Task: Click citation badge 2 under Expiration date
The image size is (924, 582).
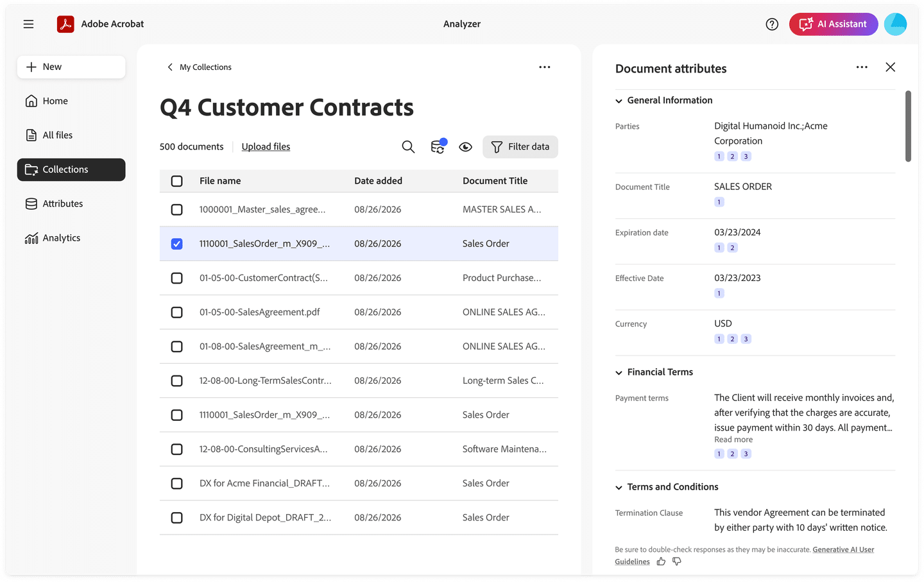Action: pyautogui.click(x=732, y=248)
